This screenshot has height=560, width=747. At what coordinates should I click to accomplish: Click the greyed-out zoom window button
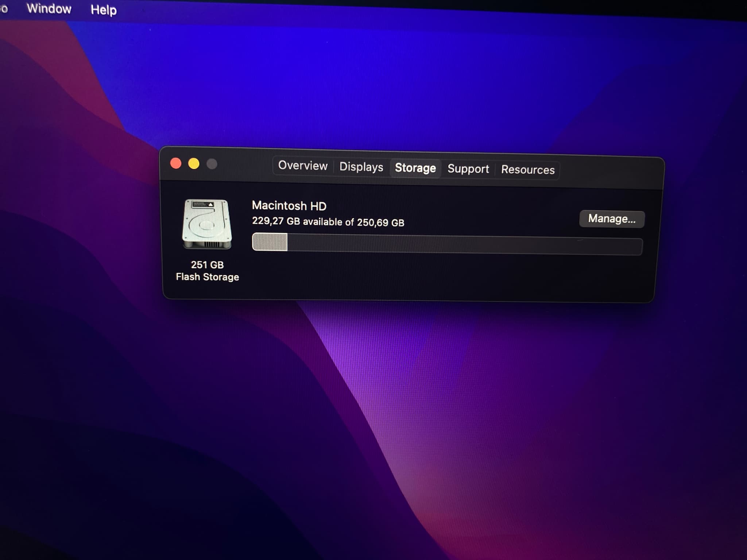coord(212,164)
